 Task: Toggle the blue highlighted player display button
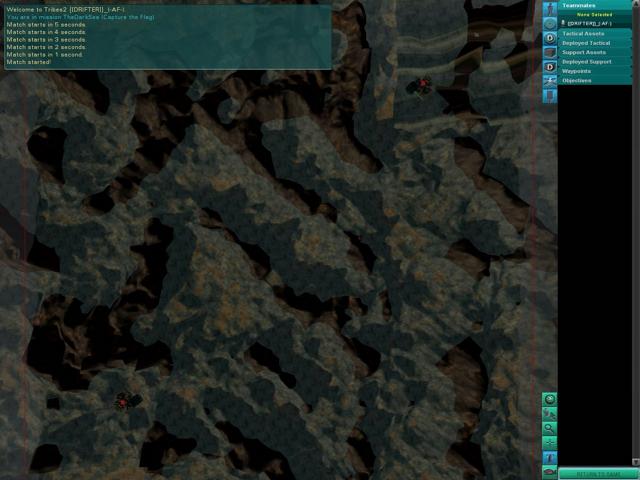pyautogui.click(x=549, y=457)
